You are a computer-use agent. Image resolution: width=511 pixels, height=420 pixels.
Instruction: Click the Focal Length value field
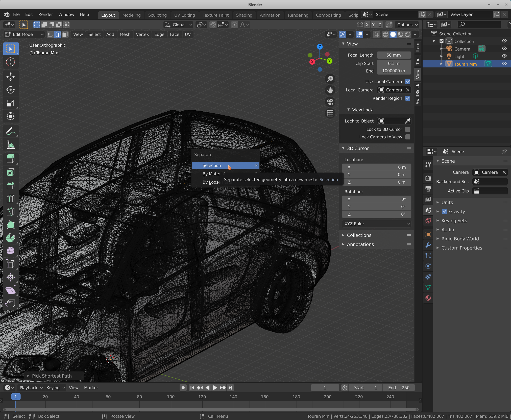[x=394, y=55]
